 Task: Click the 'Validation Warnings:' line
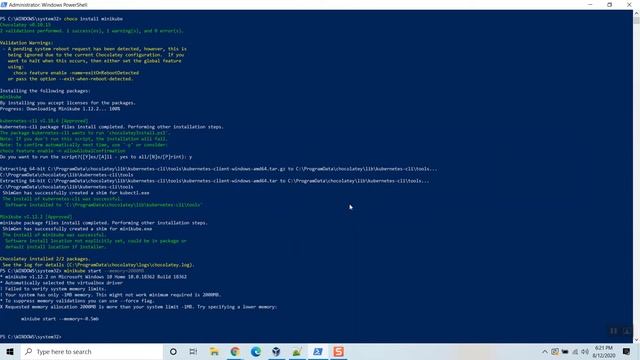[x=26, y=43]
